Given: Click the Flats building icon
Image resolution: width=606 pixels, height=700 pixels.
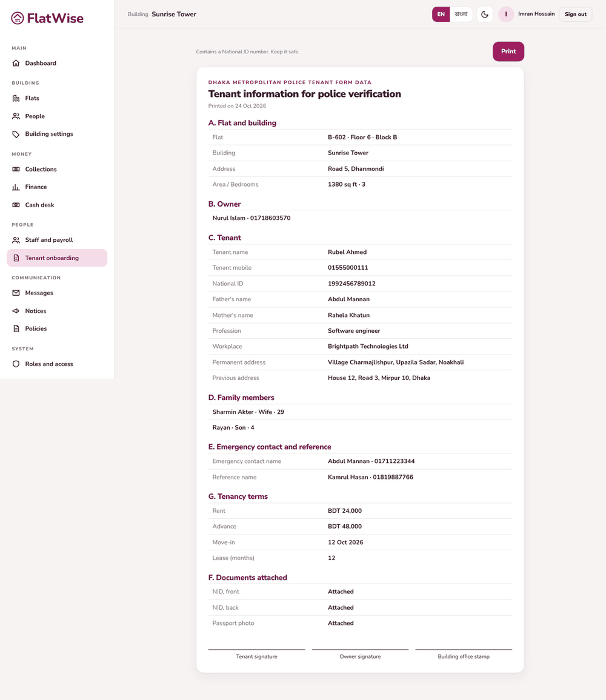Looking at the screenshot, I should (x=16, y=98).
